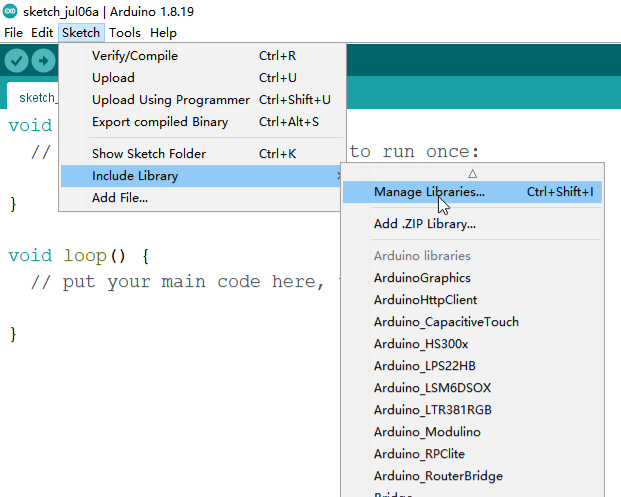Open the Help menu
The width and height of the screenshot is (621, 497).
[x=163, y=32]
